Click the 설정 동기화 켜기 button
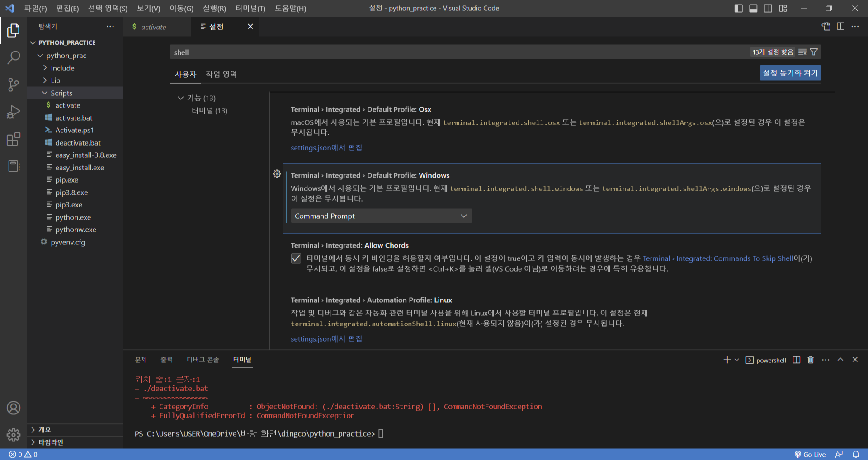This screenshot has width=868, height=460. 790,73
